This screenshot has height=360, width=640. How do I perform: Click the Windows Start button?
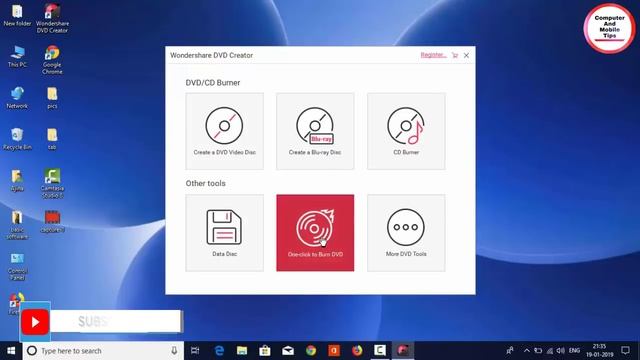pyautogui.click(x=11, y=351)
